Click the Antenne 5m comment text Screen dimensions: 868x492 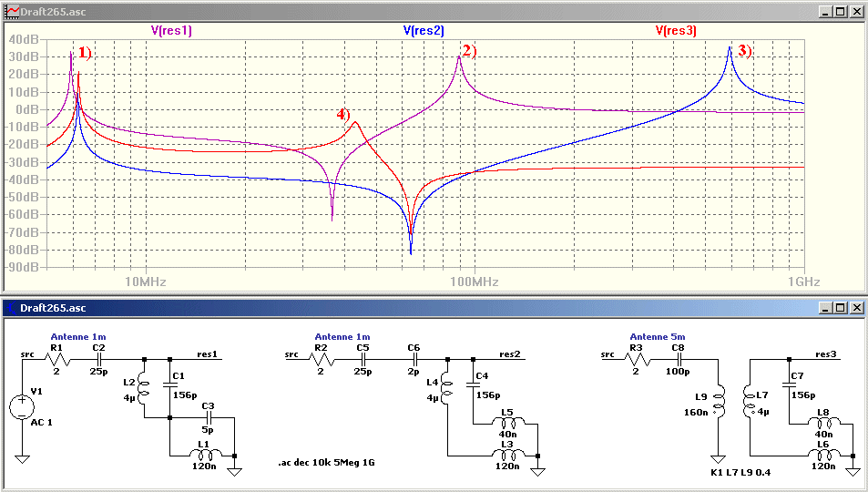[657, 336]
